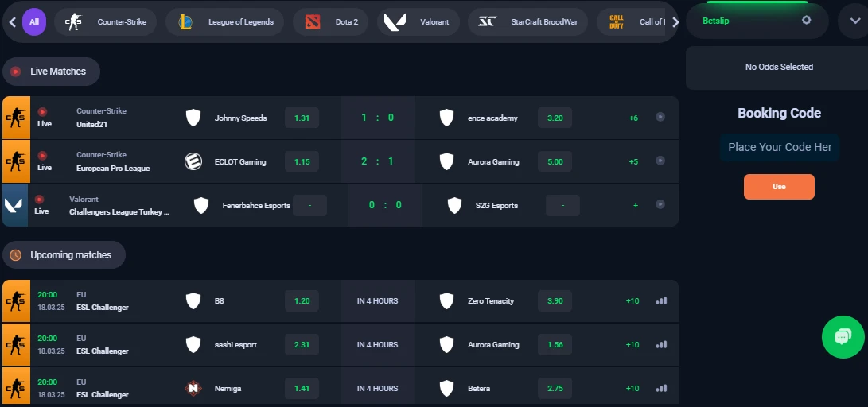Select B8 odds 1.20
This screenshot has height=407, width=868.
pyautogui.click(x=302, y=300)
